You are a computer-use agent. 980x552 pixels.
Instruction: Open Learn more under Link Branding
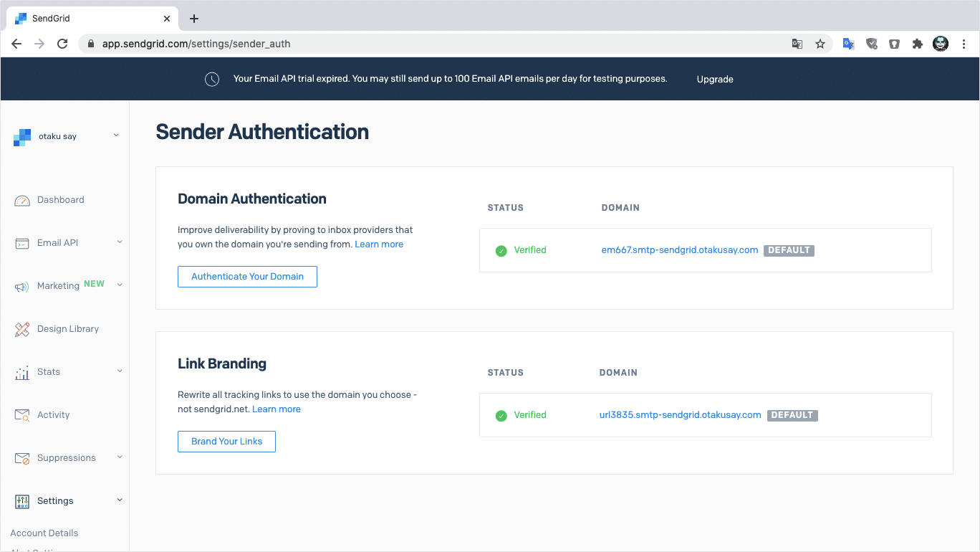pyautogui.click(x=277, y=409)
